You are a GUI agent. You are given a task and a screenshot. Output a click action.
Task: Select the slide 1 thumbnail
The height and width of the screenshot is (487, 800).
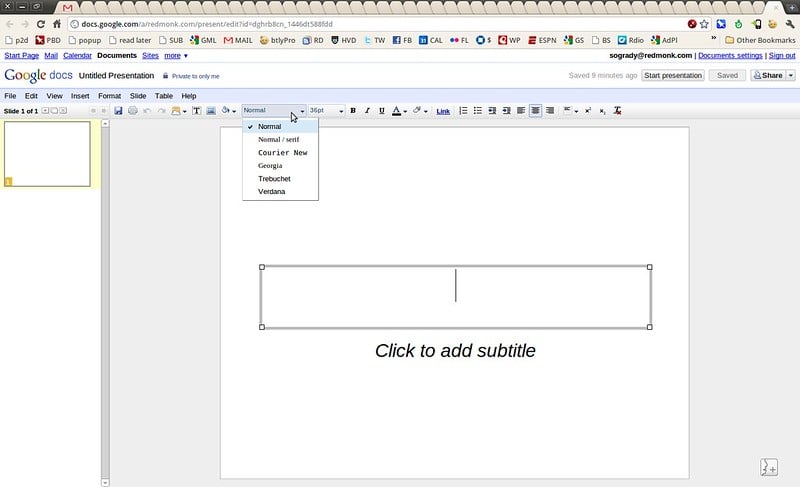tap(47, 154)
